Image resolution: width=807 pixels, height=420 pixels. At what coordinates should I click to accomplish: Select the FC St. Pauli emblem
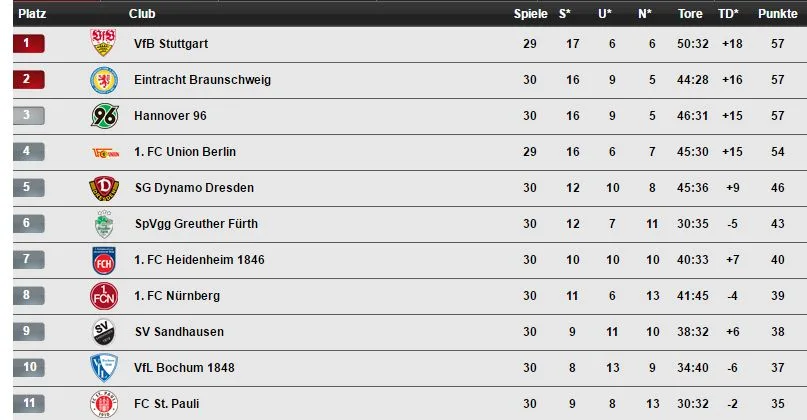pyautogui.click(x=104, y=404)
